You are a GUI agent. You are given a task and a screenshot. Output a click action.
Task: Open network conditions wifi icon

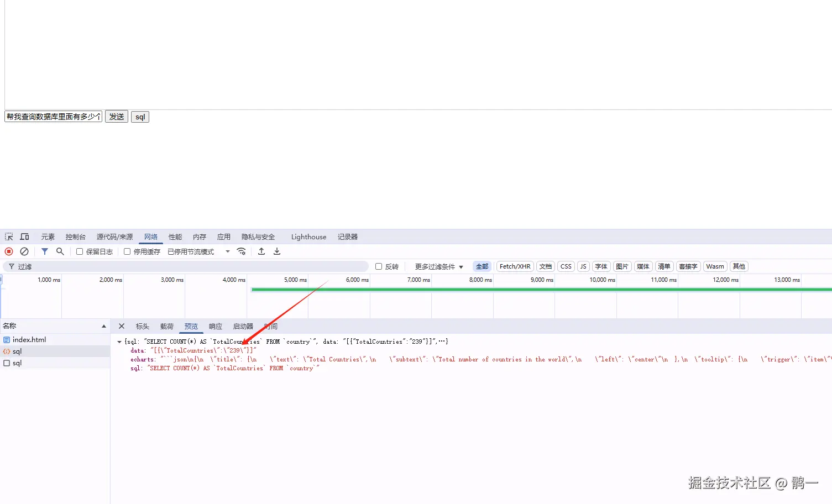241,251
